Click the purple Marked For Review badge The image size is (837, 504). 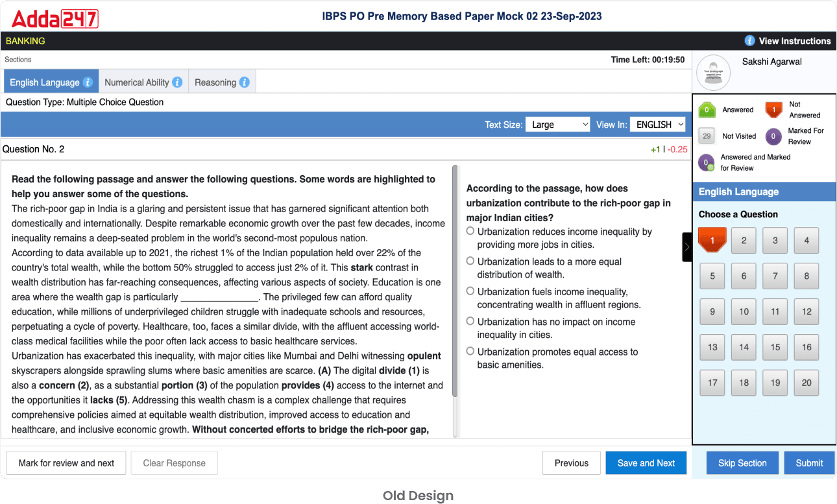773,136
